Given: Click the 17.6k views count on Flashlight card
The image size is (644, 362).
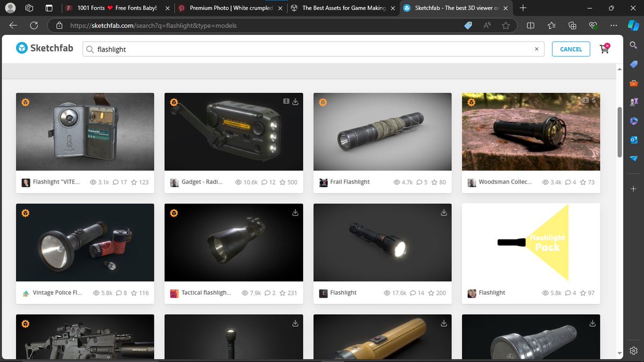Looking at the screenshot, I should click(x=395, y=293).
